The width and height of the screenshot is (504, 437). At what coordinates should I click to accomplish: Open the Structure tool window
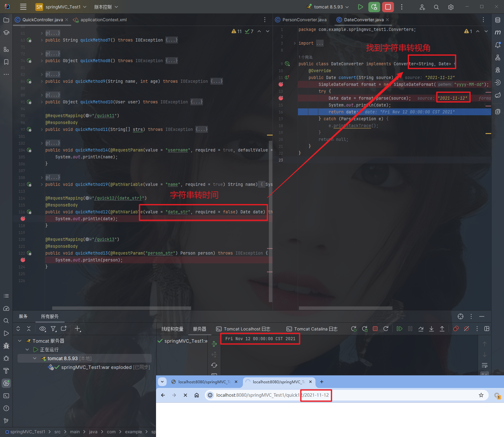(x=6, y=49)
